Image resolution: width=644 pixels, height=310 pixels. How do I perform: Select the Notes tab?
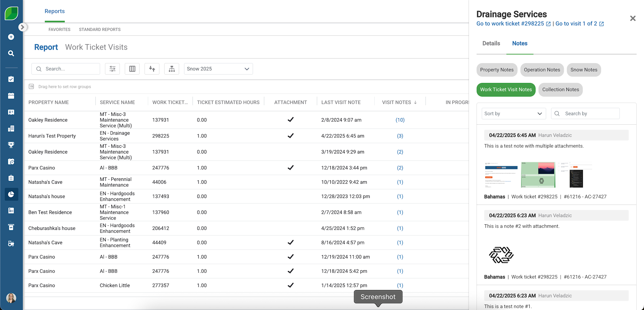520,43
